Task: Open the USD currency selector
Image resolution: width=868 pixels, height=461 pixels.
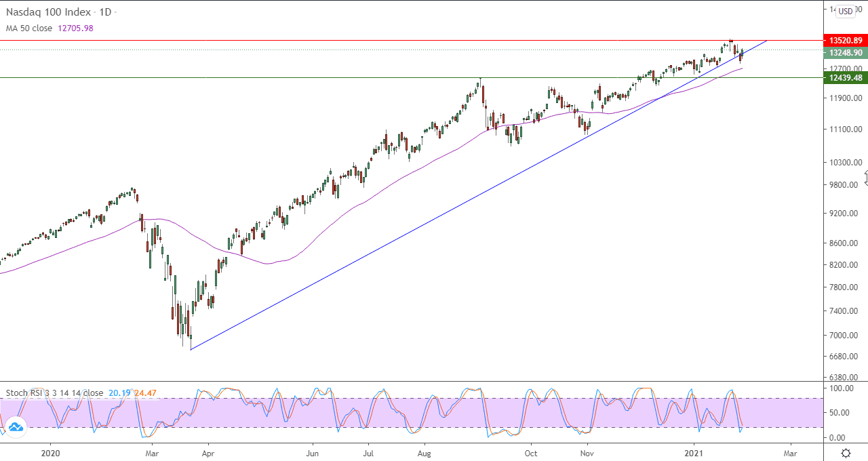Action: 846,12
